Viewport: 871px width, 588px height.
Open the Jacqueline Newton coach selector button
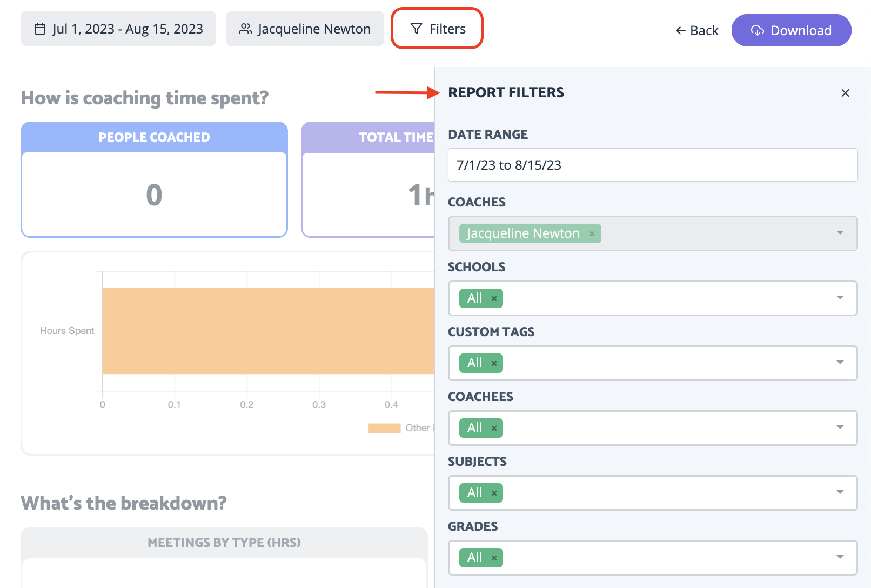[x=305, y=29]
